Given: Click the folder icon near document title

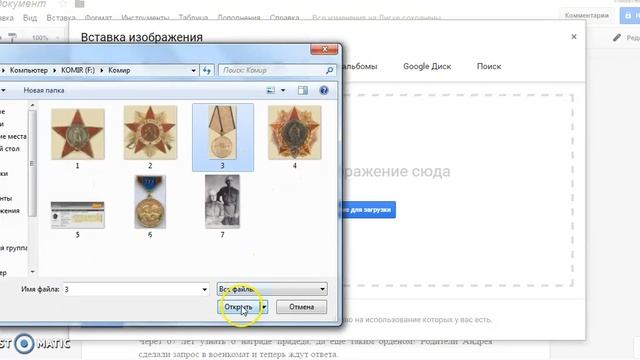Looking at the screenshot, I should [80, 4].
